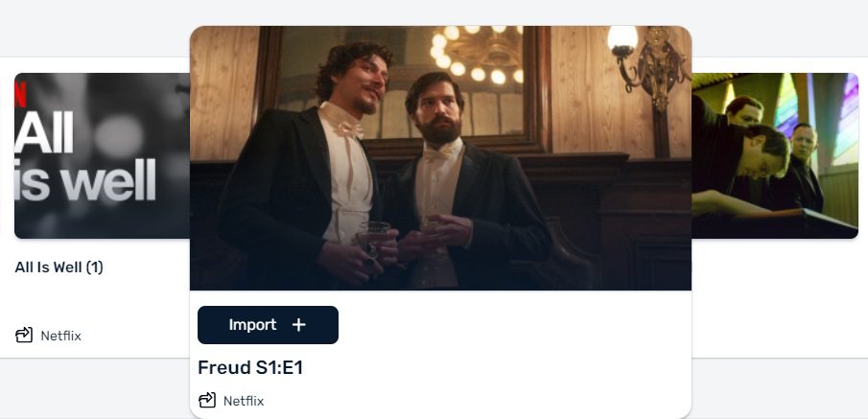Click the share icon under All Is Well
The image size is (868, 419).
[x=24, y=335]
